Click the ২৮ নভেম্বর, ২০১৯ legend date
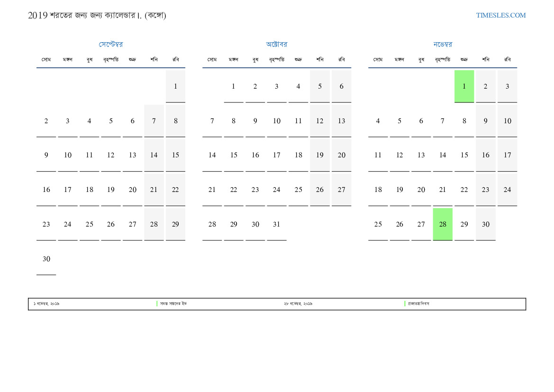This screenshot has width=554, height=392. 298,304
